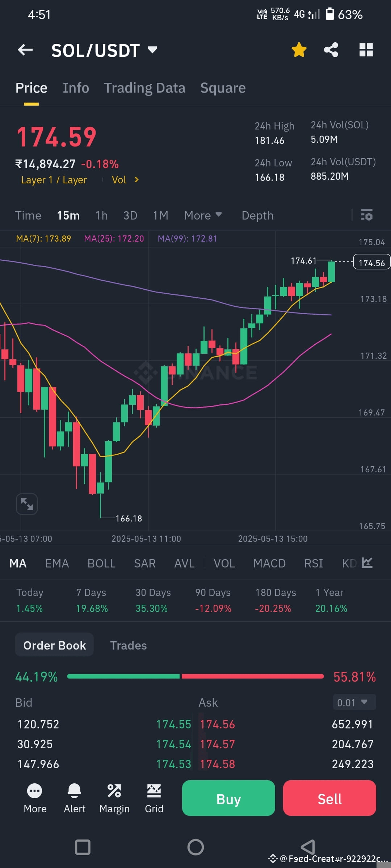Tap the MA(99): 172.81 legend label
The height and width of the screenshot is (868, 391).
click(x=187, y=239)
